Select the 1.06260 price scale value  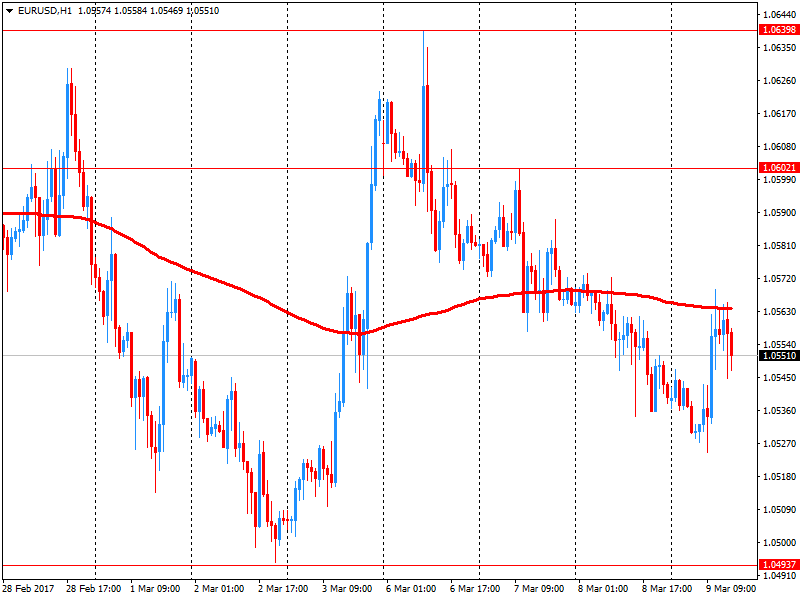(x=779, y=81)
